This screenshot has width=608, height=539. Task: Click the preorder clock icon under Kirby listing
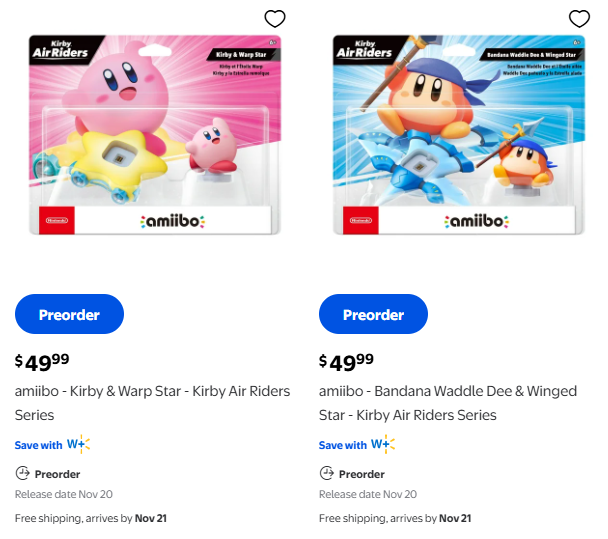pos(22,473)
